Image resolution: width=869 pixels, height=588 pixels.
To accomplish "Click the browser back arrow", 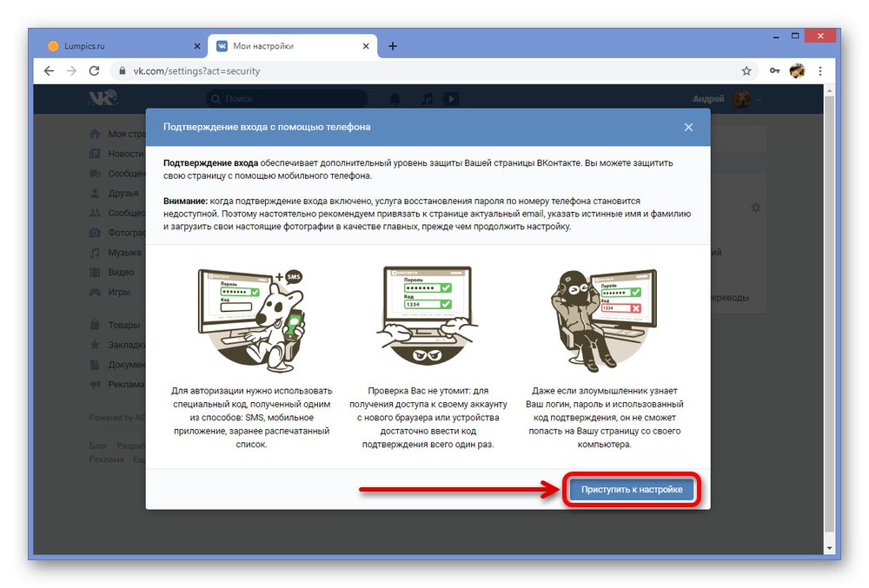I will 49,70.
